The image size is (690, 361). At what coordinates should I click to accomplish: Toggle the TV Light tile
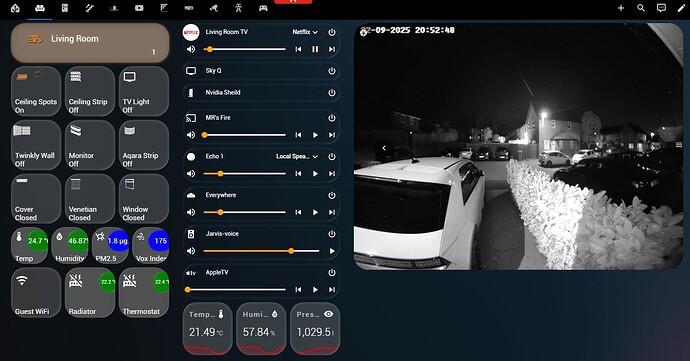tap(143, 91)
